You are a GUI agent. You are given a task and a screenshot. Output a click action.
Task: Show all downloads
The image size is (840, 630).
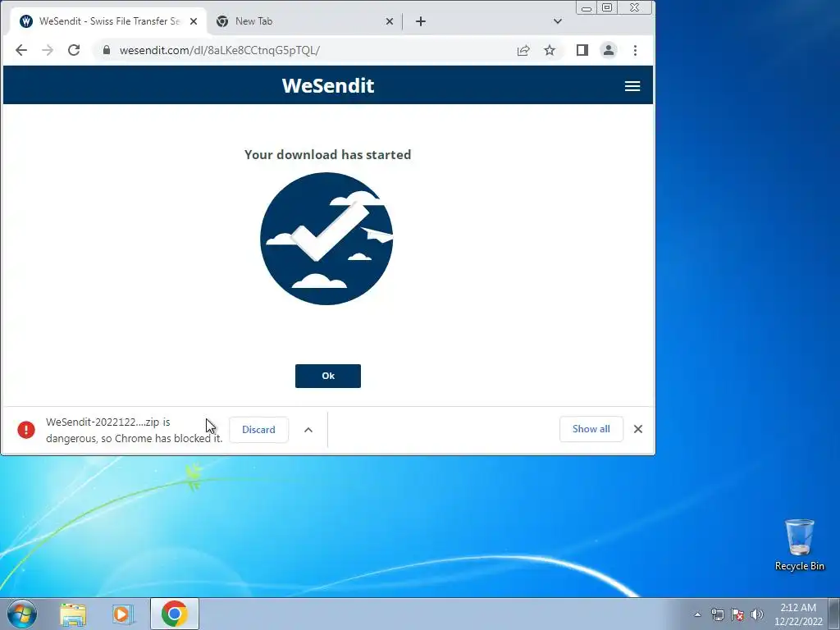point(591,429)
